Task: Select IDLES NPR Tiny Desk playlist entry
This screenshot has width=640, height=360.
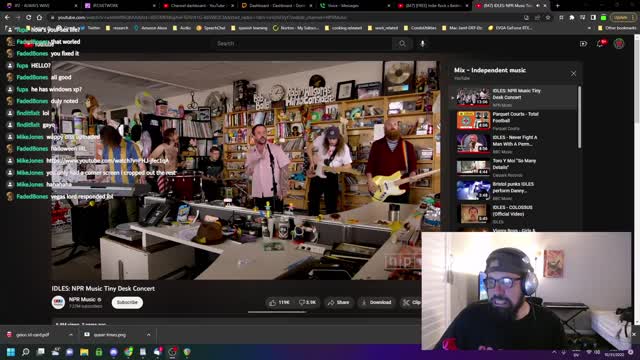Action: coord(514,97)
